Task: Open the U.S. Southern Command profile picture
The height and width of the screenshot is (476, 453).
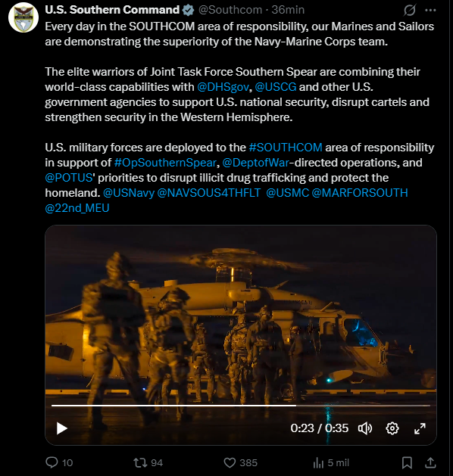Action: coord(23,17)
